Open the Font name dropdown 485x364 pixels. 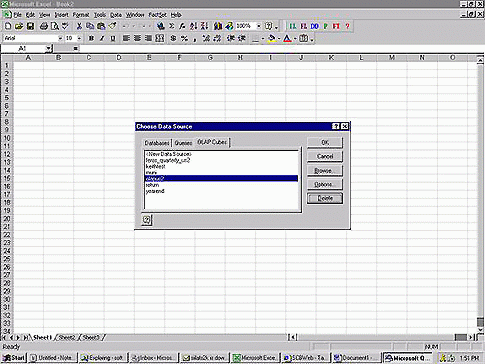click(60, 39)
